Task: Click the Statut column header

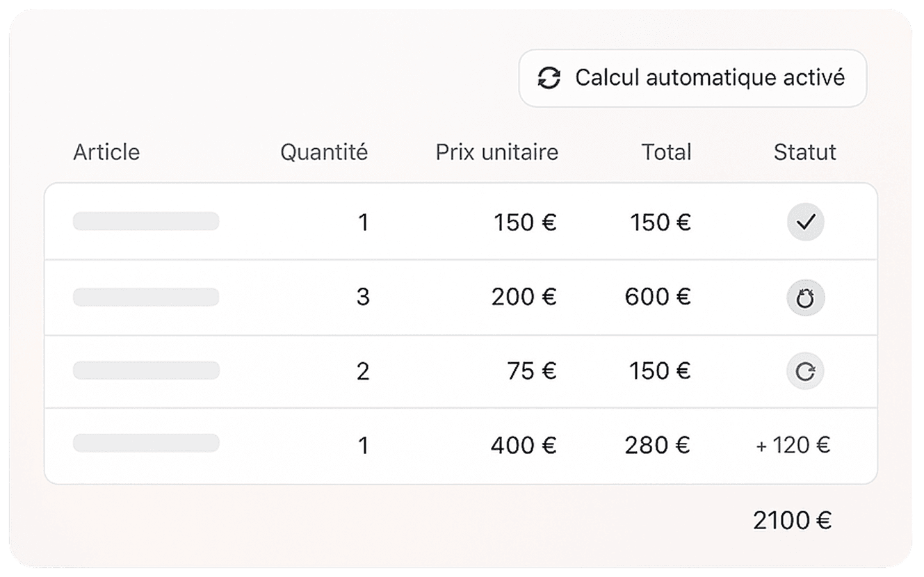Action: tap(804, 152)
